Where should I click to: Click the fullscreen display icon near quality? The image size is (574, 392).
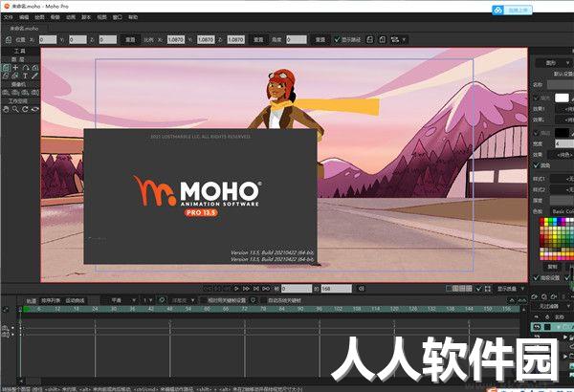[x=488, y=289]
